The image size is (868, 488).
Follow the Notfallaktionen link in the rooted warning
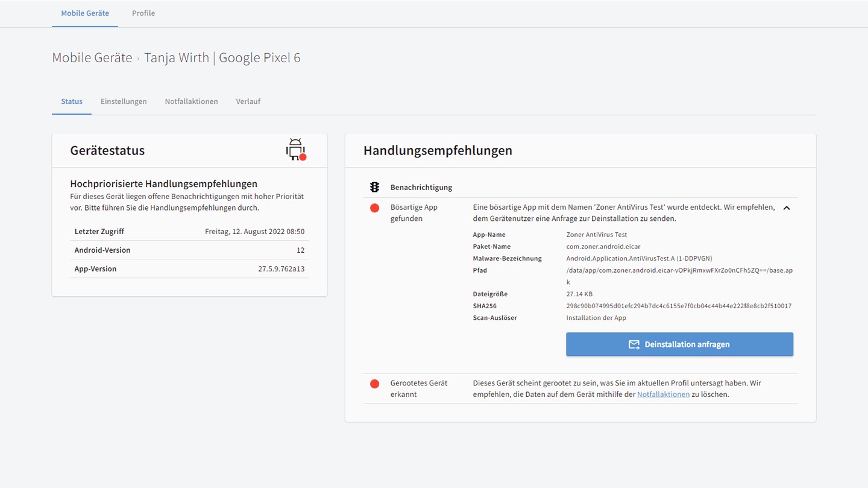[x=663, y=395]
